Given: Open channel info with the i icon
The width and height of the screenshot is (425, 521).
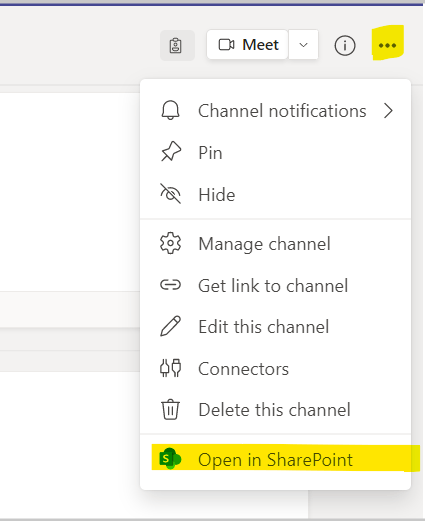Looking at the screenshot, I should pyautogui.click(x=345, y=45).
